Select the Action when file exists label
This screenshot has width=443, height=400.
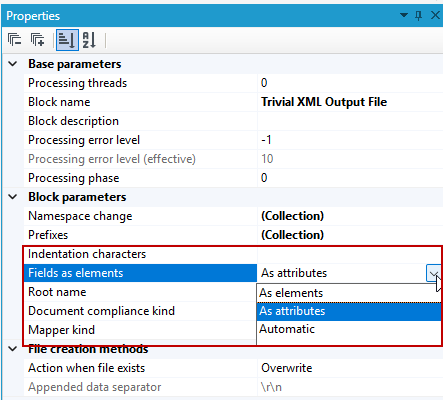click(86, 368)
